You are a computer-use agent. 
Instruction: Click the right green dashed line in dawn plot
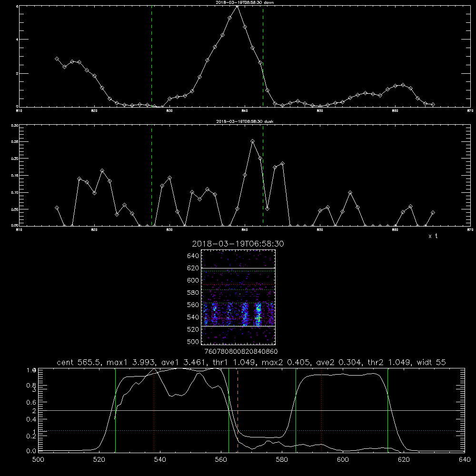click(x=263, y=56)
